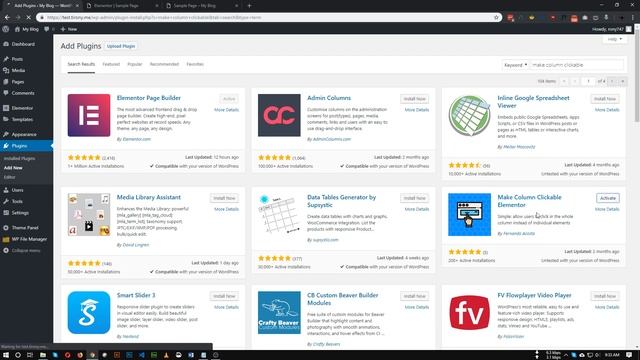Switch to the Favorites tab
Image resolution: width=640 pixels, height=360 pixels.
[195, 64]
